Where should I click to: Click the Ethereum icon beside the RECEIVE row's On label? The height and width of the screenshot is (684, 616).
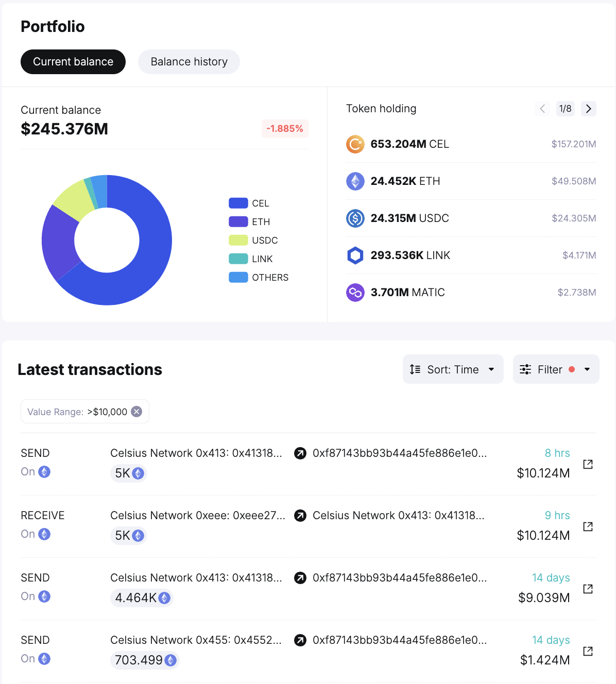(x=44, y=534)
